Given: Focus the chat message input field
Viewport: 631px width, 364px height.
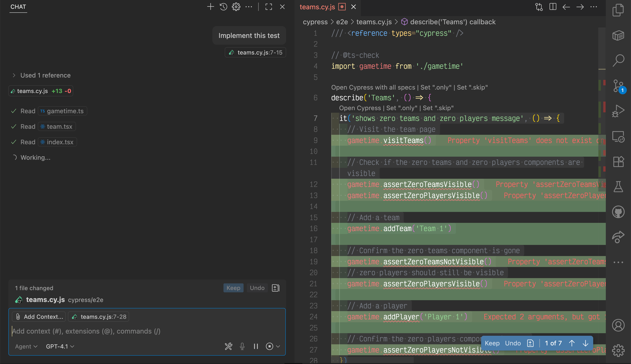Looking at the screenshot, I should [147, 331].
